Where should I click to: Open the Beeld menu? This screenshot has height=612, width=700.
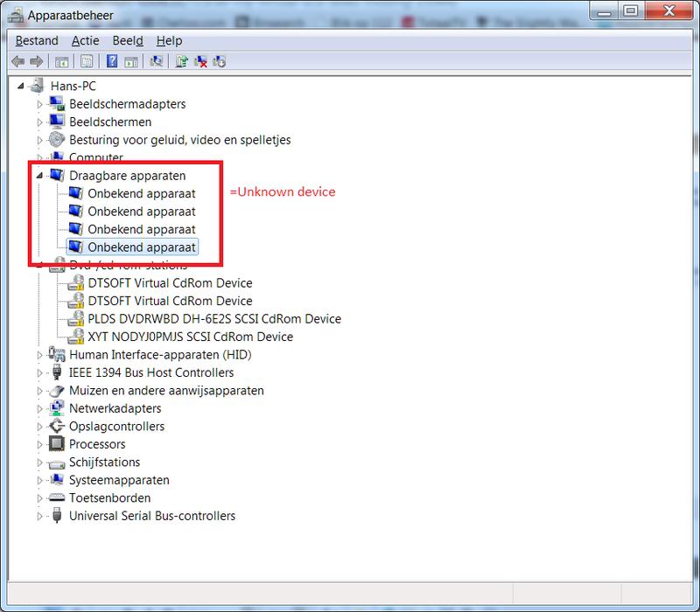[128, 40]
